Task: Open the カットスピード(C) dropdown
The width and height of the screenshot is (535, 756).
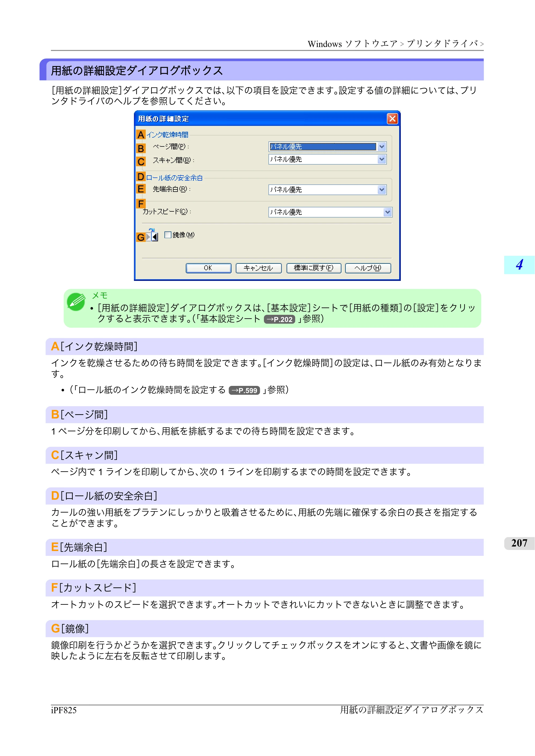Action: [330, 212]
